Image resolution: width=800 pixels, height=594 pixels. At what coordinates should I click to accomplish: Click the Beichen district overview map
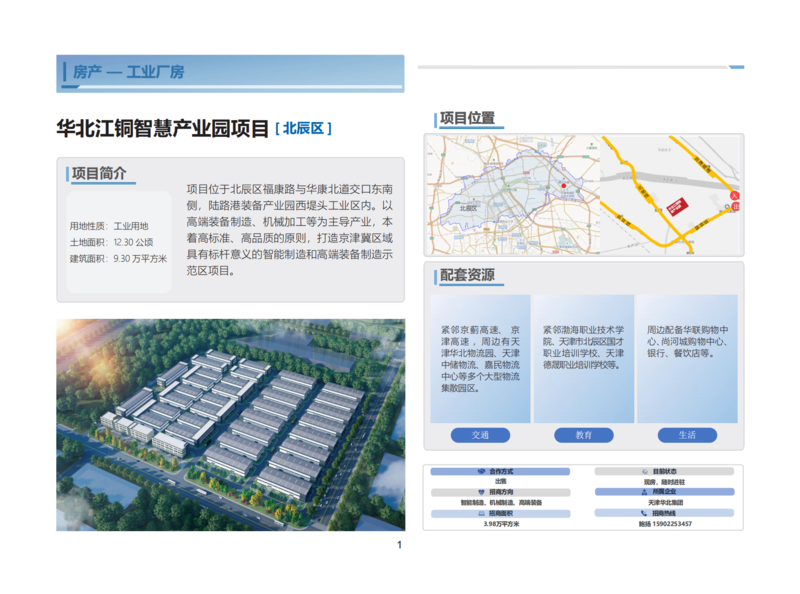point(513,194)
